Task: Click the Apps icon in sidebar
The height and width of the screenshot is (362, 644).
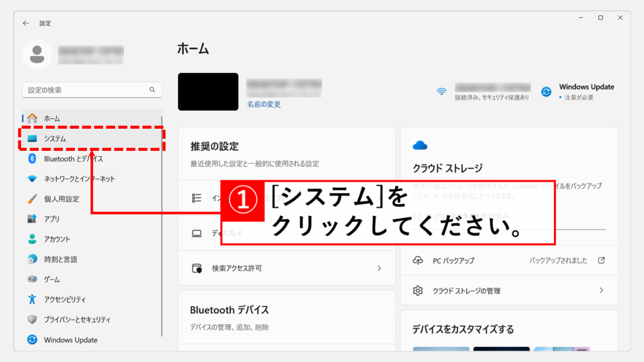Action: pos(32,219)
